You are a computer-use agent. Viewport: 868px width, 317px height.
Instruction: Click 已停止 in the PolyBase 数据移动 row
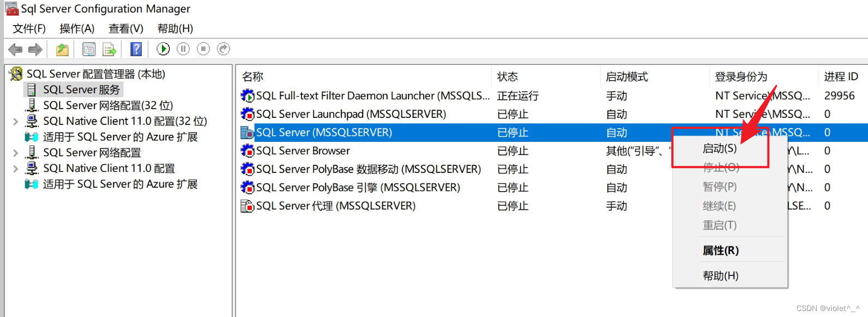(x=513, y=169)
